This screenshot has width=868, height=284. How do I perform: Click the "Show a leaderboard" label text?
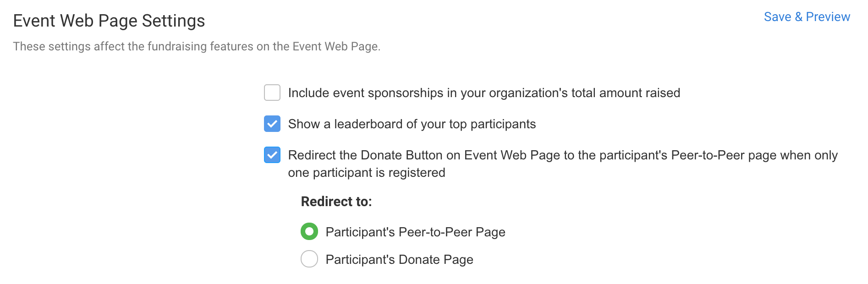click(x=412, y=124)
